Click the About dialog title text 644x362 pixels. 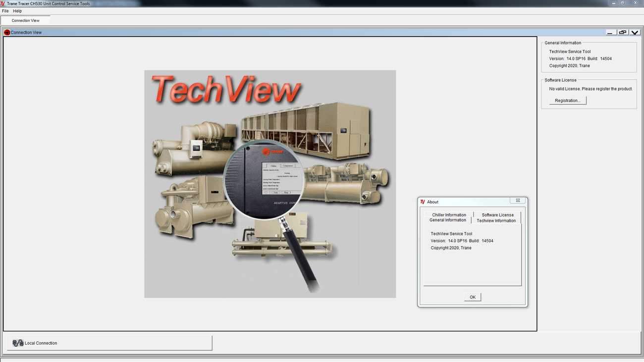click(432, 202)
